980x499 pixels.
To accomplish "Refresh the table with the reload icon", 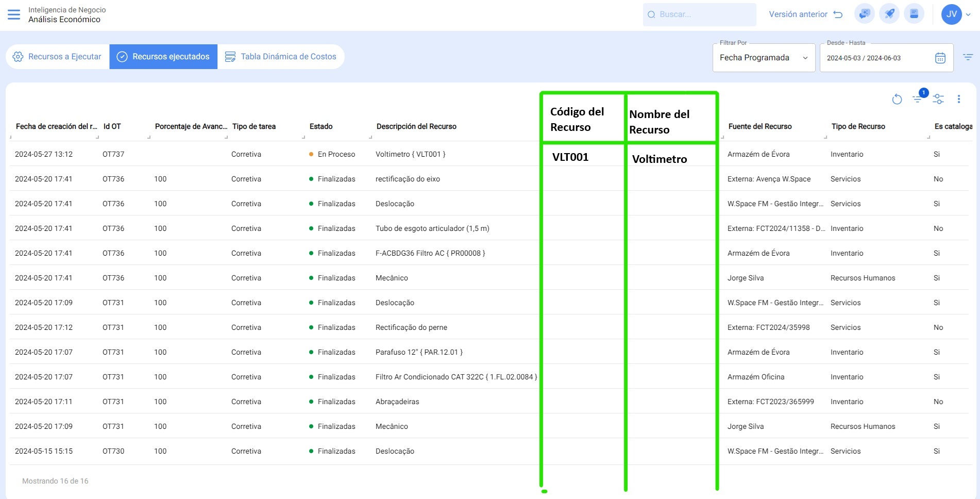I will (897, 99).
